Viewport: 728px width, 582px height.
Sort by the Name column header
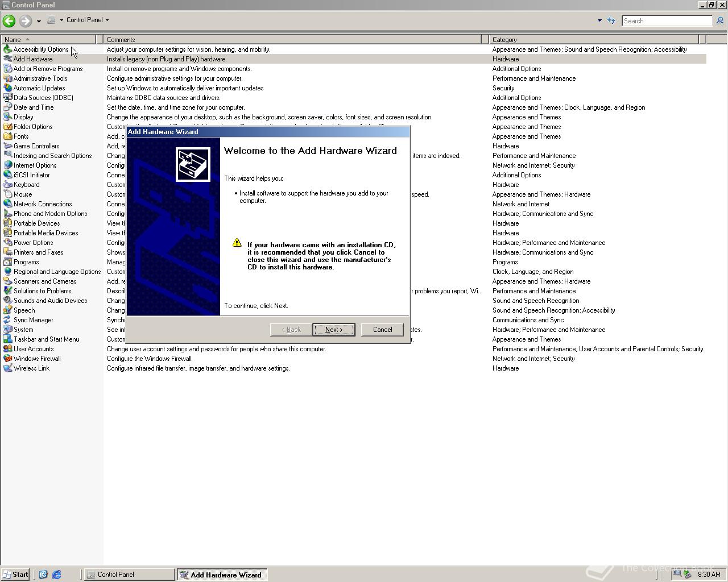pos(48,39)
